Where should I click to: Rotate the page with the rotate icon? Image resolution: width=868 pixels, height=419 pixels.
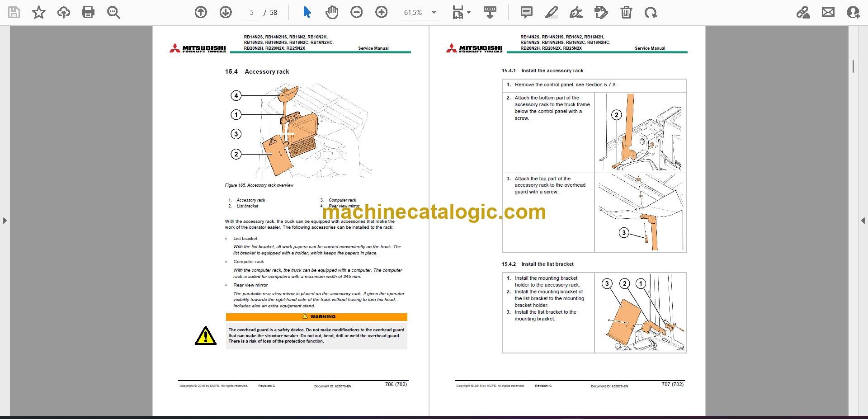(651, 12)
